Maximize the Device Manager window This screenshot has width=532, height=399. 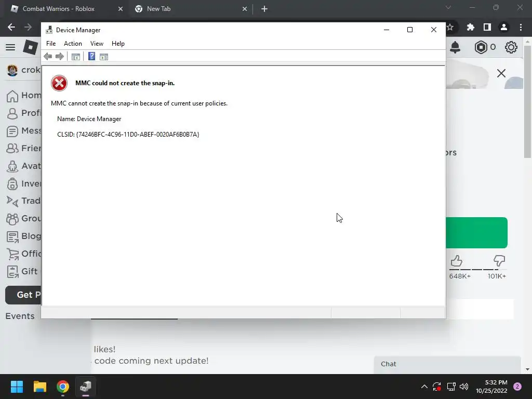point(410,30)
